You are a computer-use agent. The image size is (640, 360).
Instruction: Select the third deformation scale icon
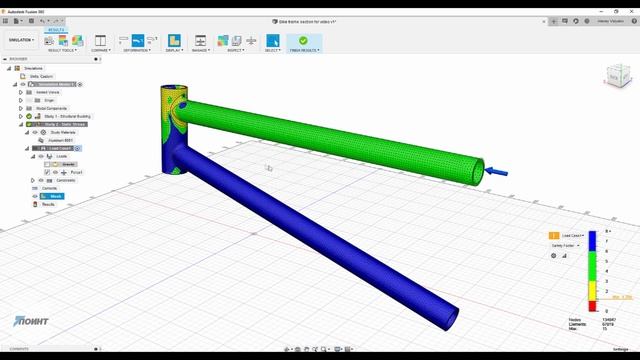[152, 40]
